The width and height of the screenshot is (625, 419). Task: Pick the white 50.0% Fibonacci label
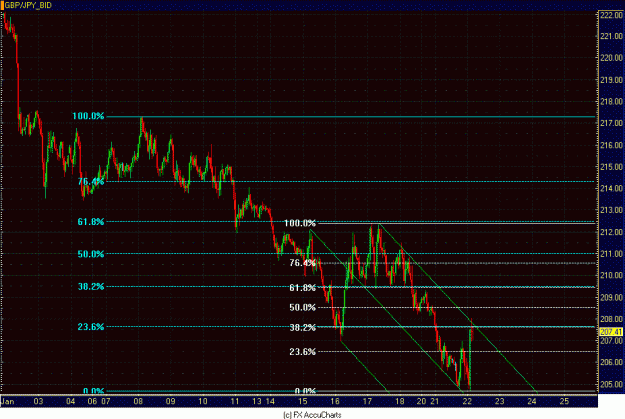(303, 307)
